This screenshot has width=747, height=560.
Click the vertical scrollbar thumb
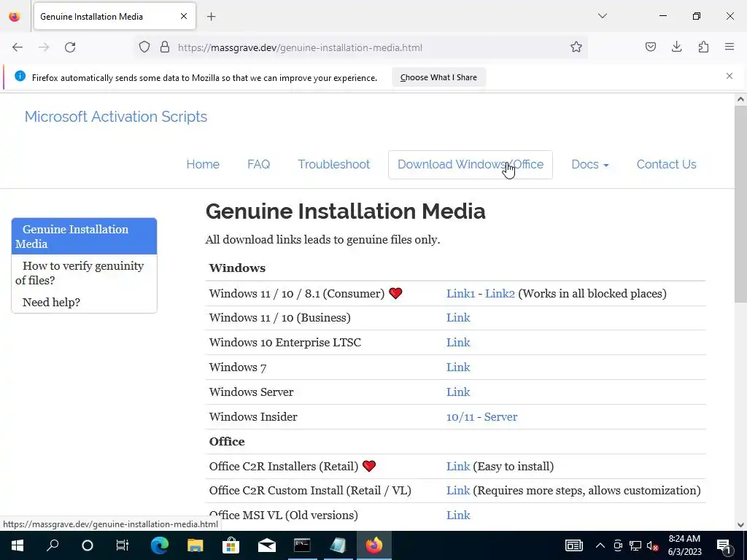click(x=740, y=204)
